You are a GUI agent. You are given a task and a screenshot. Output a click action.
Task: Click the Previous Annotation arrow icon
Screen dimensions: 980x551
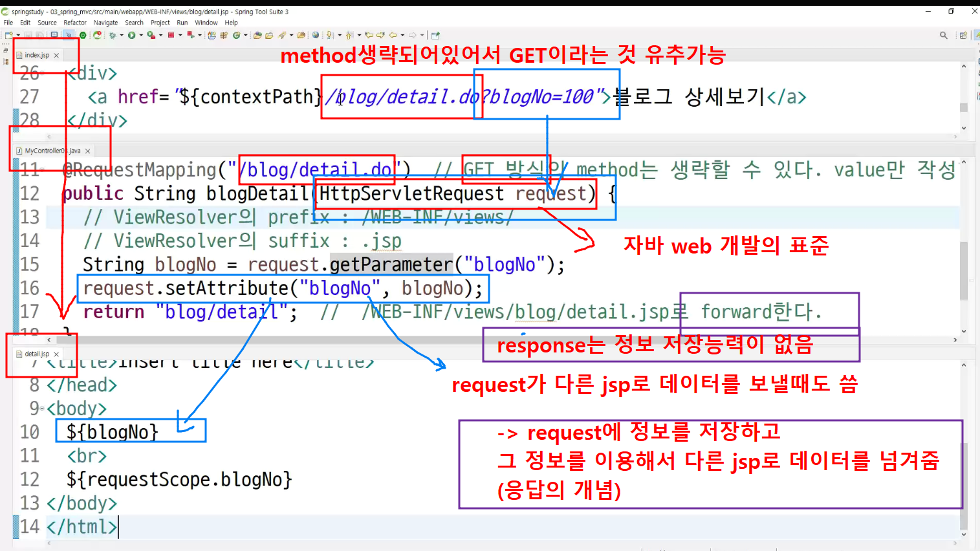point(349,35)
